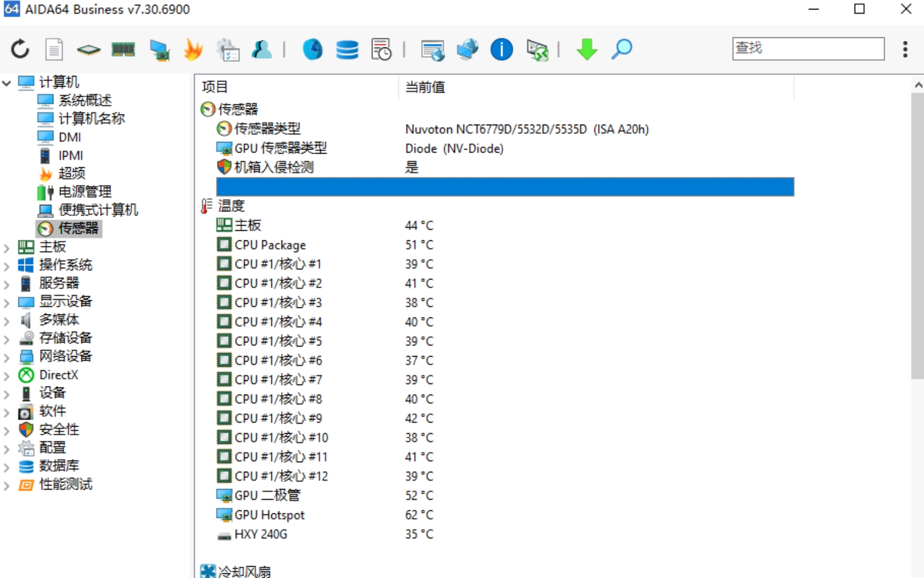Click the refresh arrow toolbar icon

[x=20, y=49]
